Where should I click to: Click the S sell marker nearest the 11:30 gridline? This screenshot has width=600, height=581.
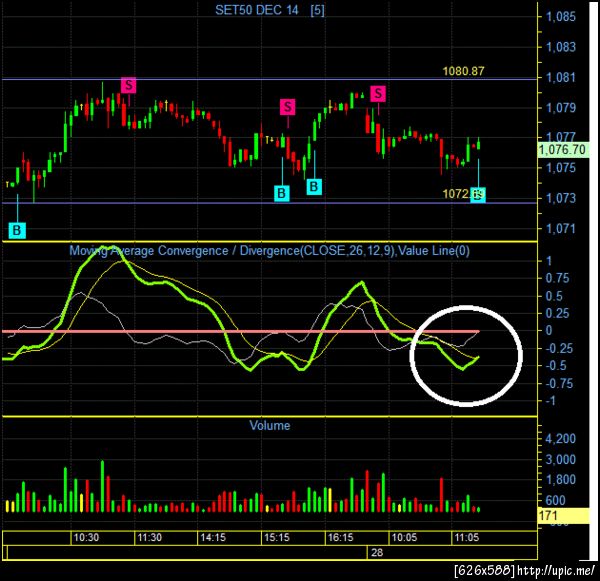(129, 85)
